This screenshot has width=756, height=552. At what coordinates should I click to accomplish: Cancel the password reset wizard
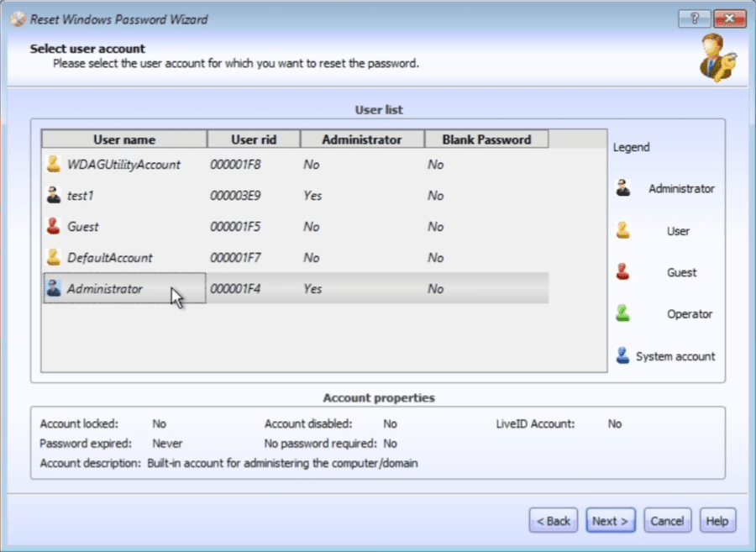(667, 521)
